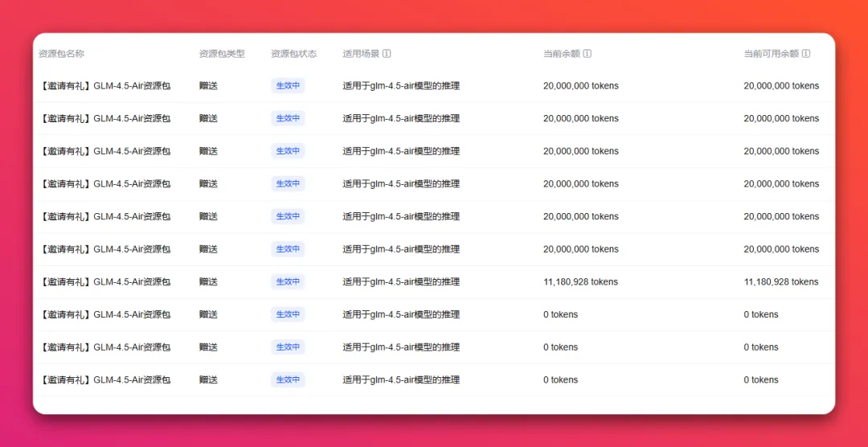This screenshot has width=868, height=447.
Task: Select the 当前可用余额 column header text
Action: click(x=771, y=54)
